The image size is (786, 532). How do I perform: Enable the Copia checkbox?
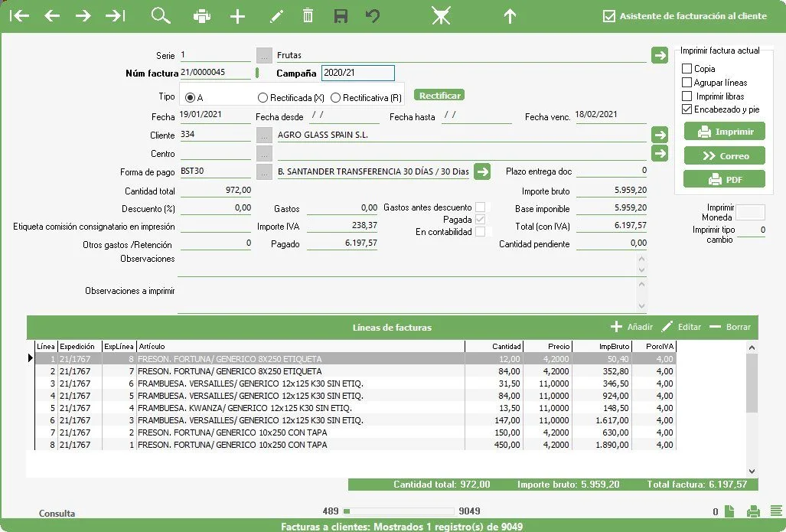tap(687, 69)
